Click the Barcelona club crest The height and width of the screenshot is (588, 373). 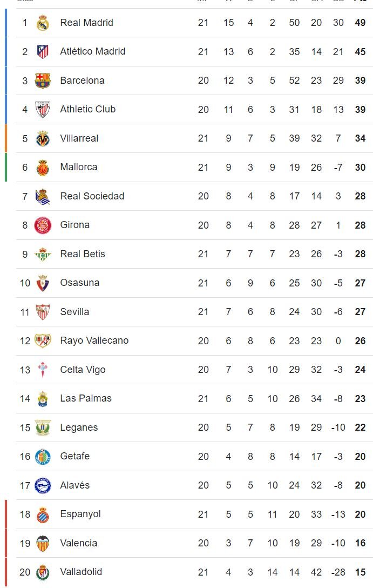(x=43, y=81)
